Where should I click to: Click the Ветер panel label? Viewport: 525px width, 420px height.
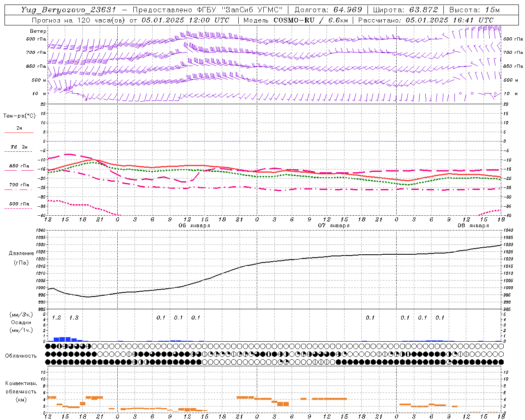[x=38, y=31]
